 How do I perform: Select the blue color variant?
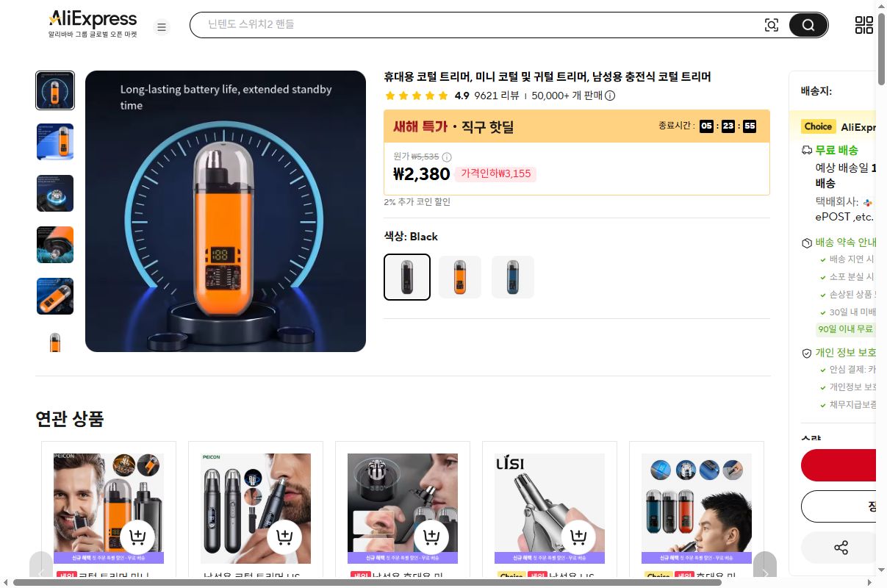512,277
